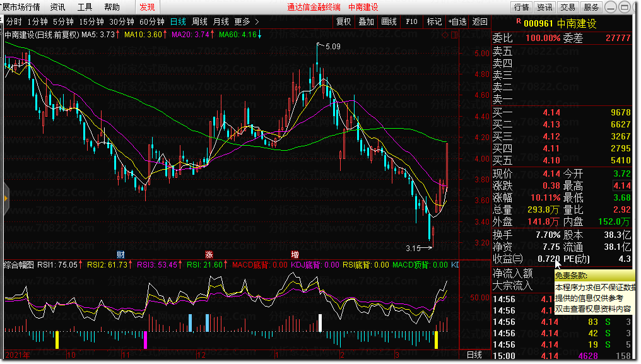Click the 涨 marker on the chart
Image resolution: width=641 pixels, height=364 pixels.
pos(209,255)
